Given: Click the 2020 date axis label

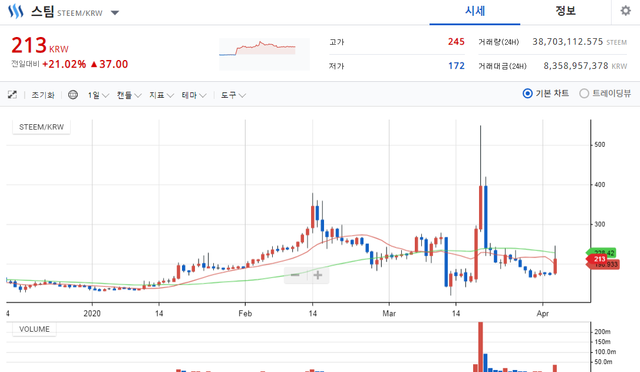Looking at the screenshot, I should click(x=92, y=314).
